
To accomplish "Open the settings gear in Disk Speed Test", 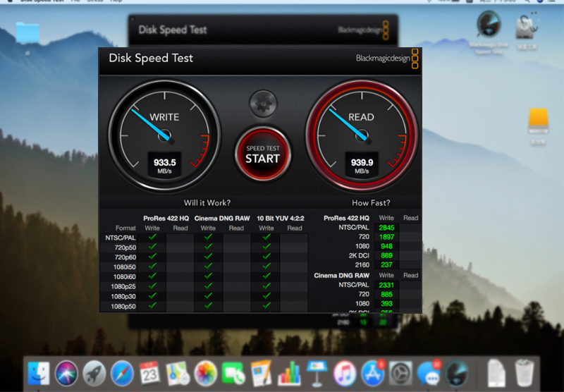I will (263, 104).
